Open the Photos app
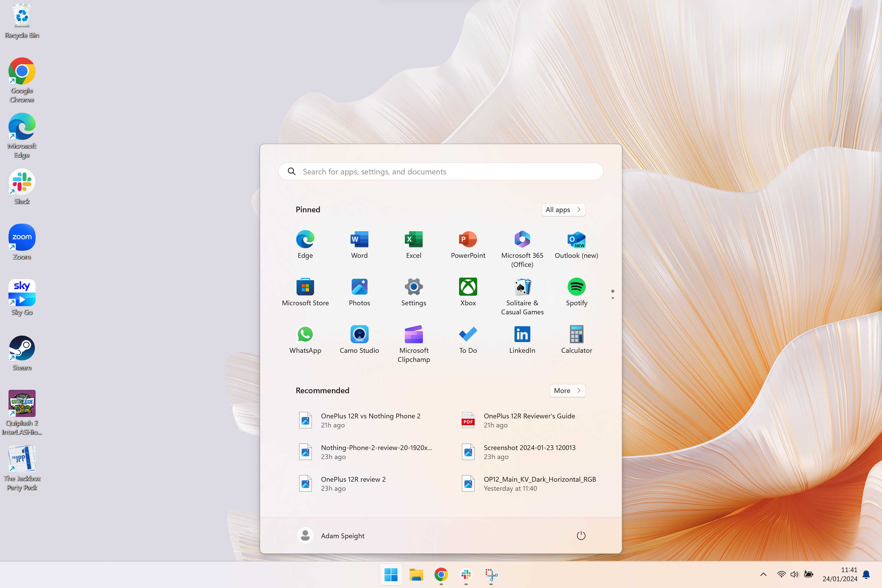 (359, 292)
